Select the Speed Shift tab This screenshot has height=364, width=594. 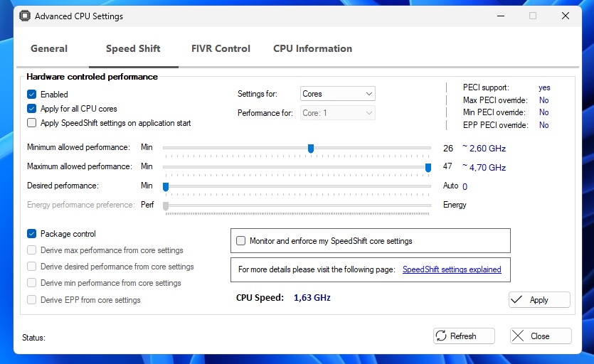click(133, 48)
